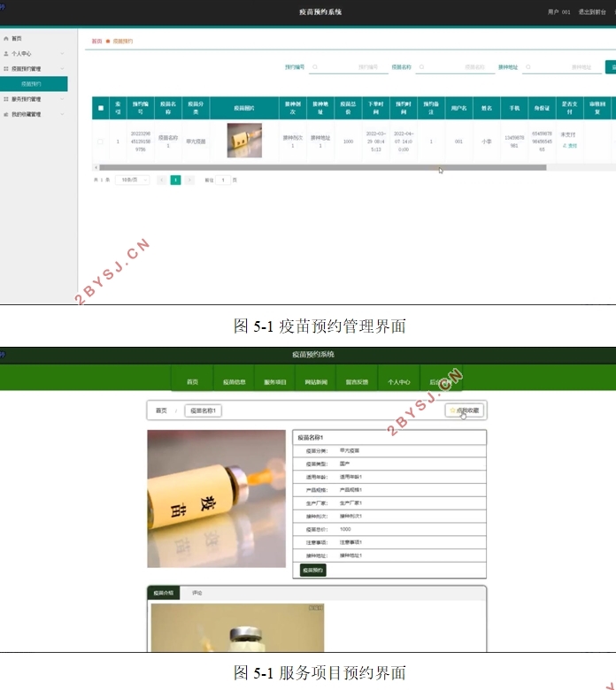Click the 1000 price cell in table
This screenshot has width=616, height=690.
tap(349, 142)
